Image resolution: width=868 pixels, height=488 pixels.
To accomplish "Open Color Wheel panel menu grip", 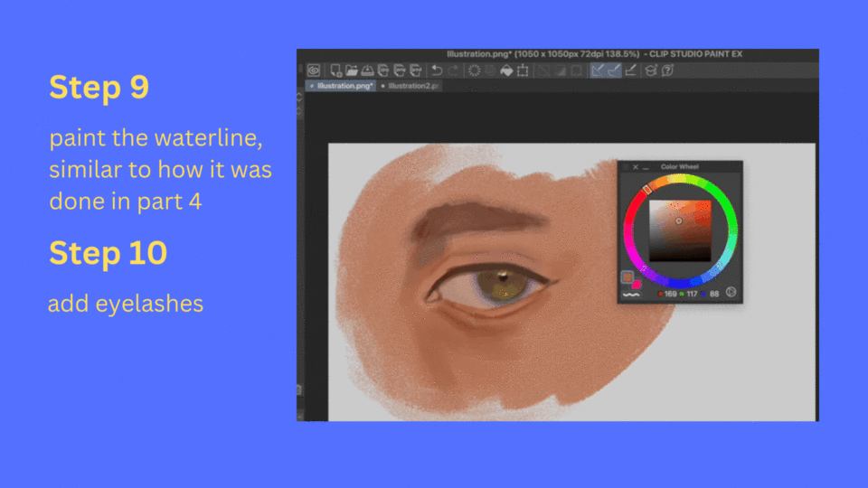I will (626, 166).
